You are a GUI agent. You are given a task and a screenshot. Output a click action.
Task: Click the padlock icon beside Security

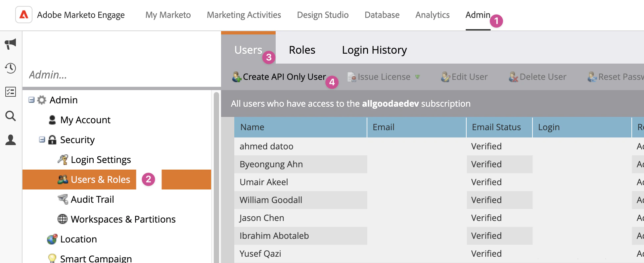[x=52, y=140]
